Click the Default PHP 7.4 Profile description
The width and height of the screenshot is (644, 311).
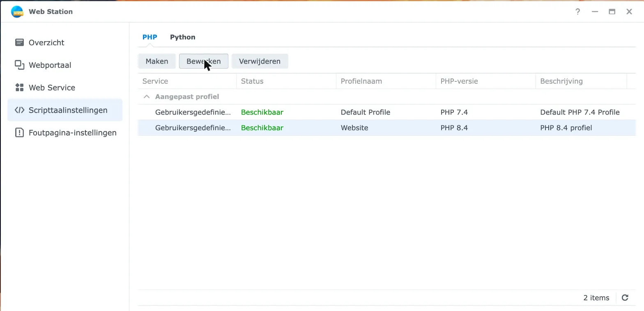point(580,112)
